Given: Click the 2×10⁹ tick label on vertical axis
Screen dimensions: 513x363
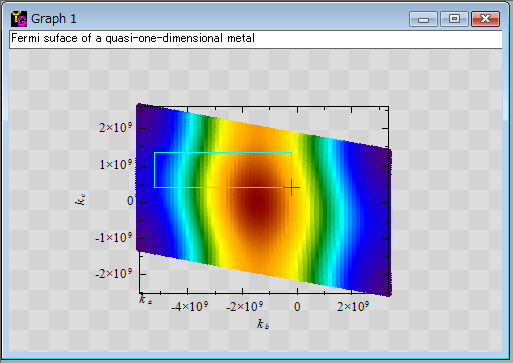Looking at the screenshot, I should point(115,127).
